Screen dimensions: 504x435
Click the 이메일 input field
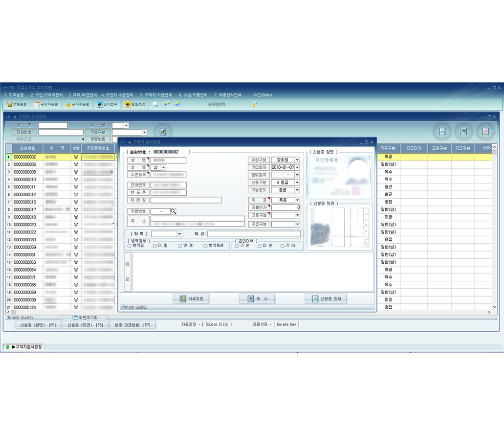[186, 200]
